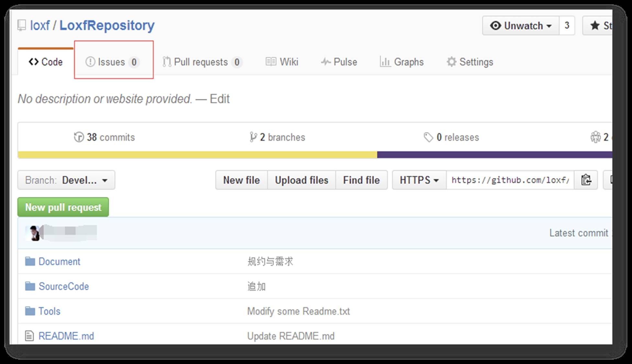Open the loxf owner profile link

click(x=40, y=25)
